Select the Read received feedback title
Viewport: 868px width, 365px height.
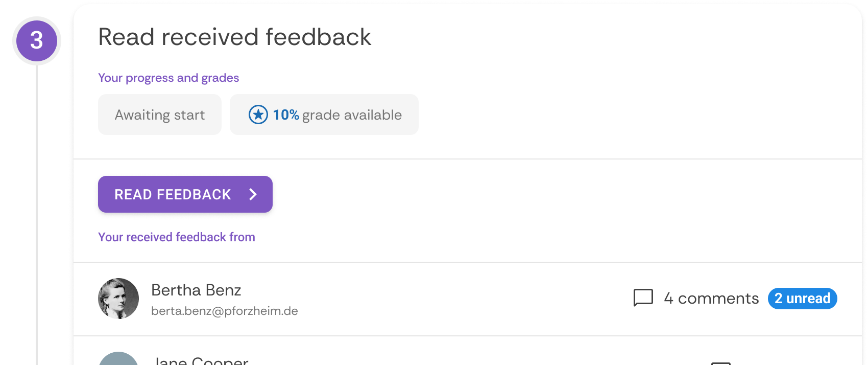(234, 36)
